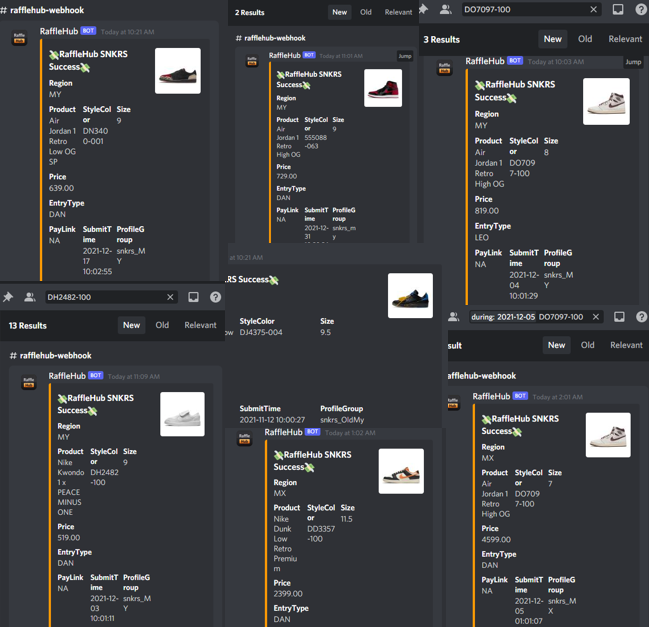The width and height of the screenshot is (649, 628).
Task: Select New tab under 'during: 2021-12-05' search
Action: click(556, 345)
